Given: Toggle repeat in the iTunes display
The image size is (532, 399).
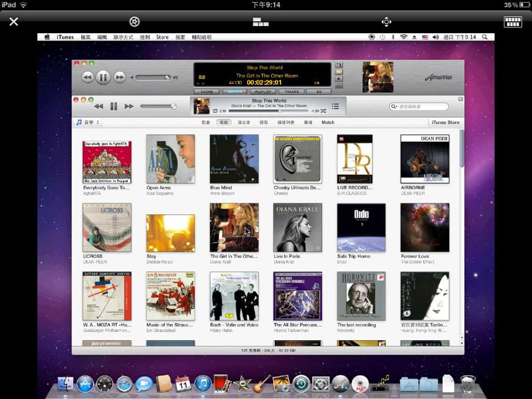Looking at the screenshot, I should 215,111.
